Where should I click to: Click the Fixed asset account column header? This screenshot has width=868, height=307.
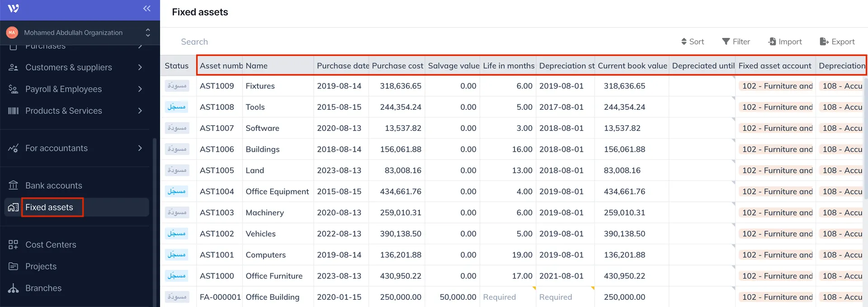775,65
